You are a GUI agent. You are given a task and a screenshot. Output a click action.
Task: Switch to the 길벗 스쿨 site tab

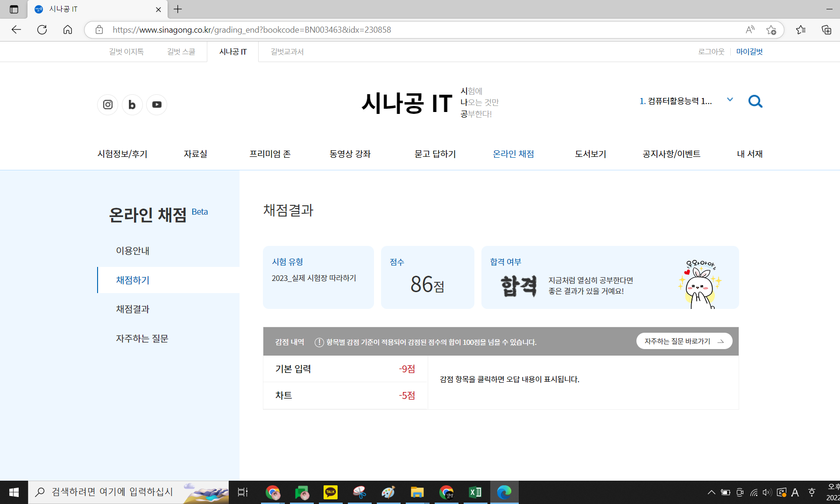[181, 52]
